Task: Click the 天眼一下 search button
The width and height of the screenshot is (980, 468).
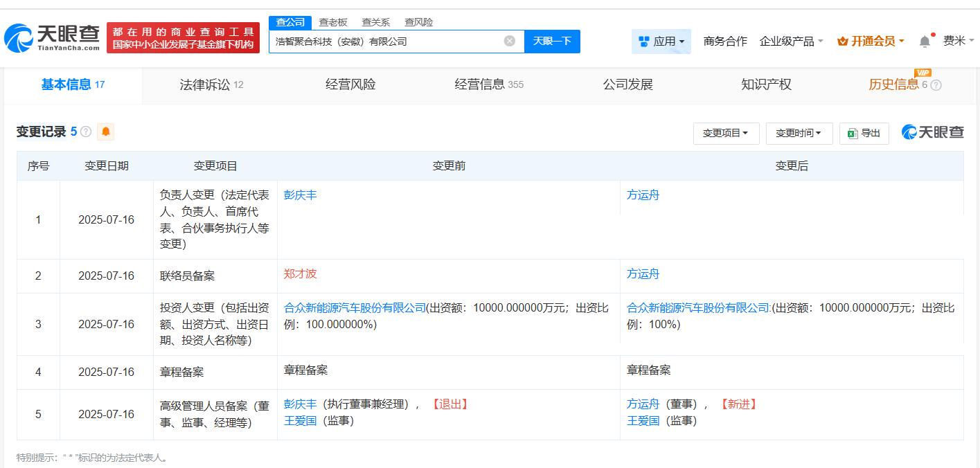Action: 552,42
